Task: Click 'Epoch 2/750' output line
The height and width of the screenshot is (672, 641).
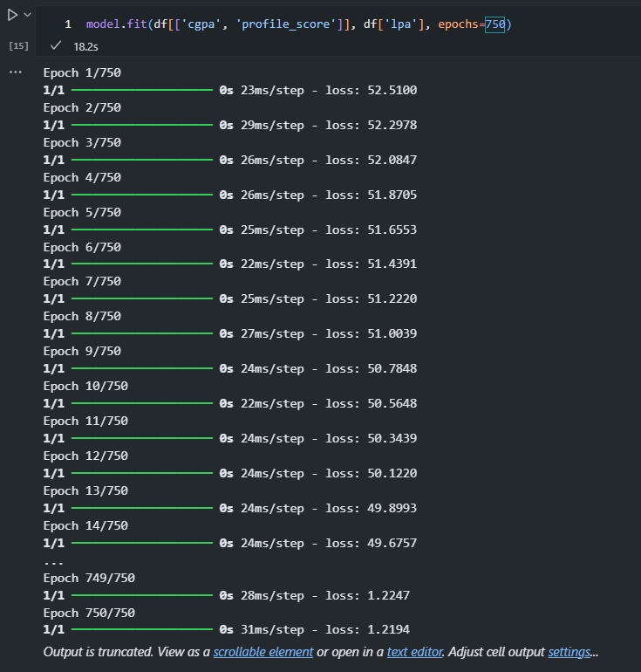Action: click(x=82, y=107)
